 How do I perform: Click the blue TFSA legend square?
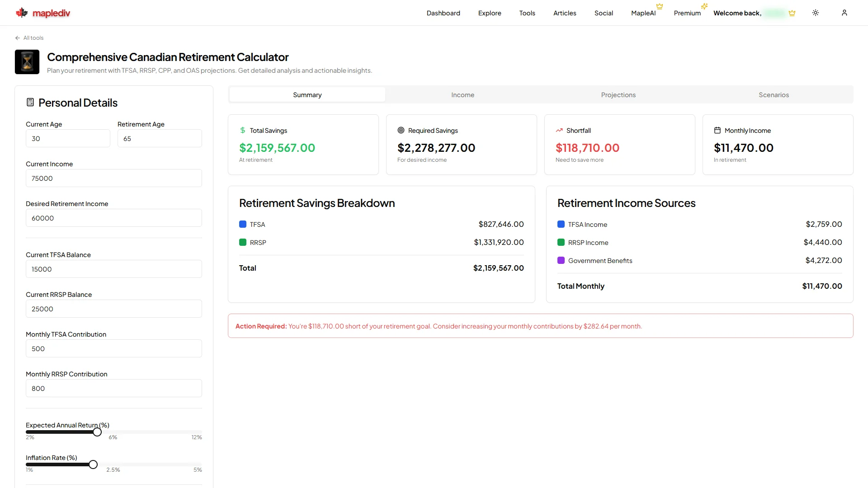pyautogui.click(x=243, y=224)
